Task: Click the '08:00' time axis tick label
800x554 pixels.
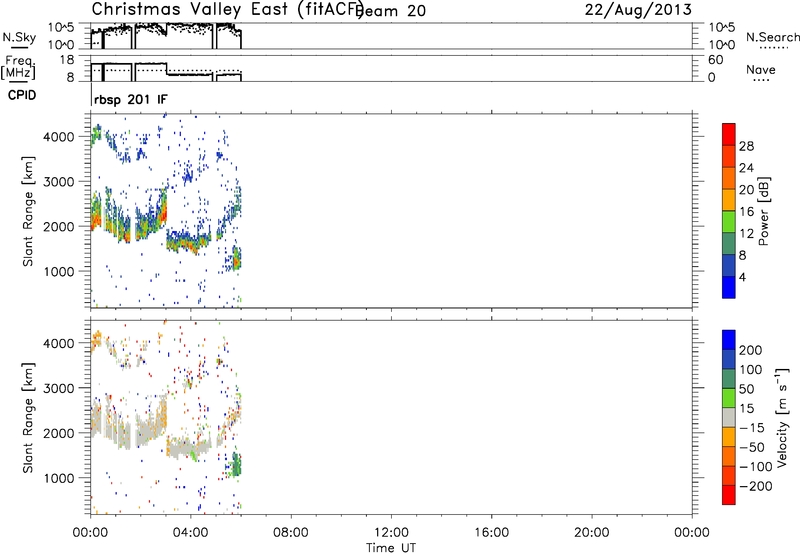Action: pos(291,533)
